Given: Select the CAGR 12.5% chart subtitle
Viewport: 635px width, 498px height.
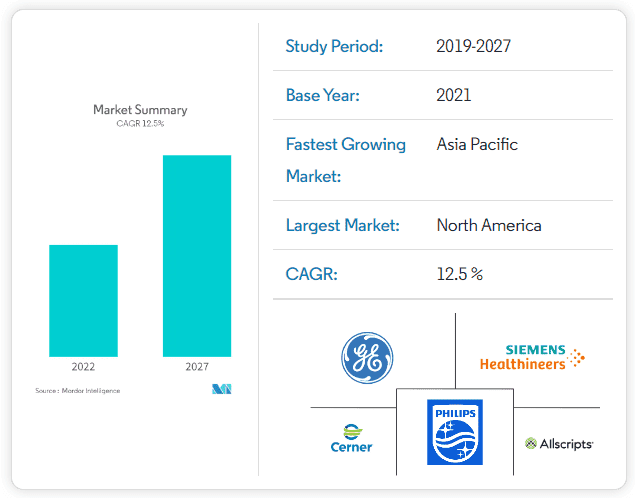Looking at the screenshot, I should pyautogui.click(x=140, y=124).
